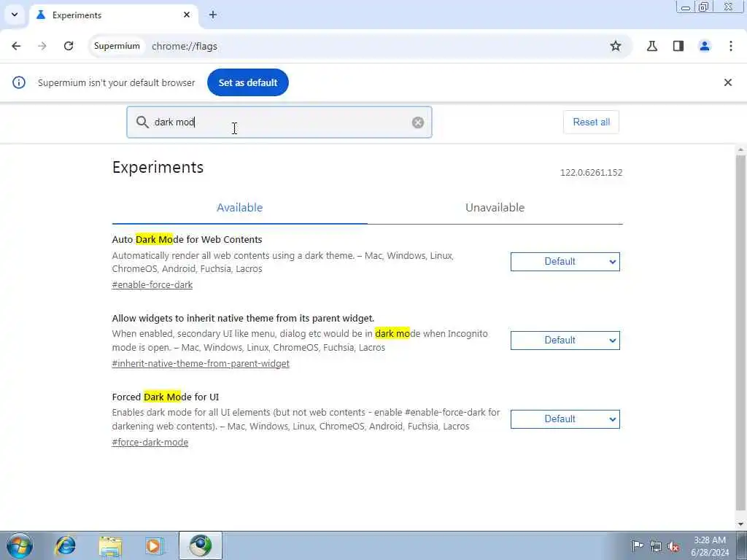747x560 pixels.
Task: Reload the chrome://flags page
Action: (69, 46)
